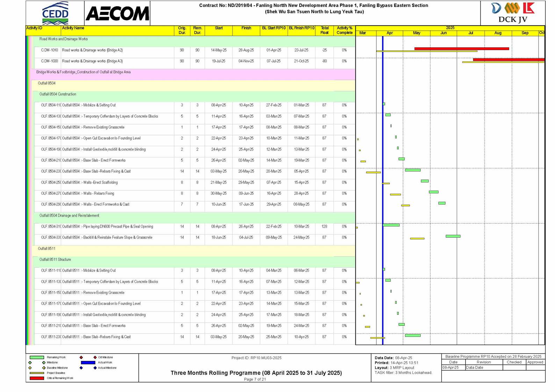This screenshot has width=555, height=392.
Task: Select the blue Actual Work legend swatch
Action: click(x=88, y=363)
